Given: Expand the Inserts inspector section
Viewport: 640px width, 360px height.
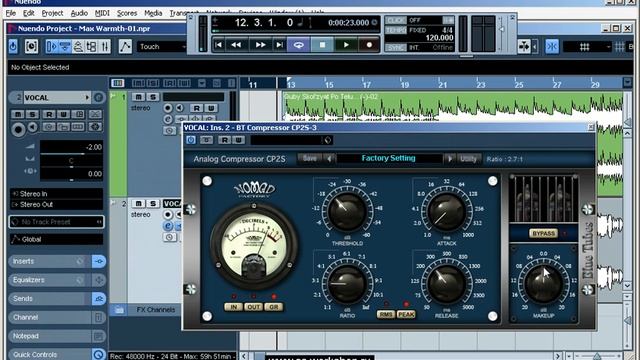Looking at the screenshot, I should click(49, 261).
